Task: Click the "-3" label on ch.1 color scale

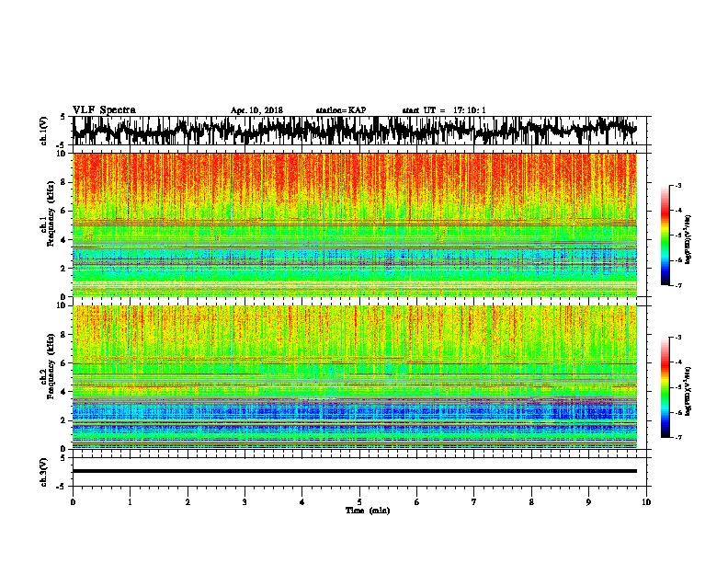Action: (677, 185)
